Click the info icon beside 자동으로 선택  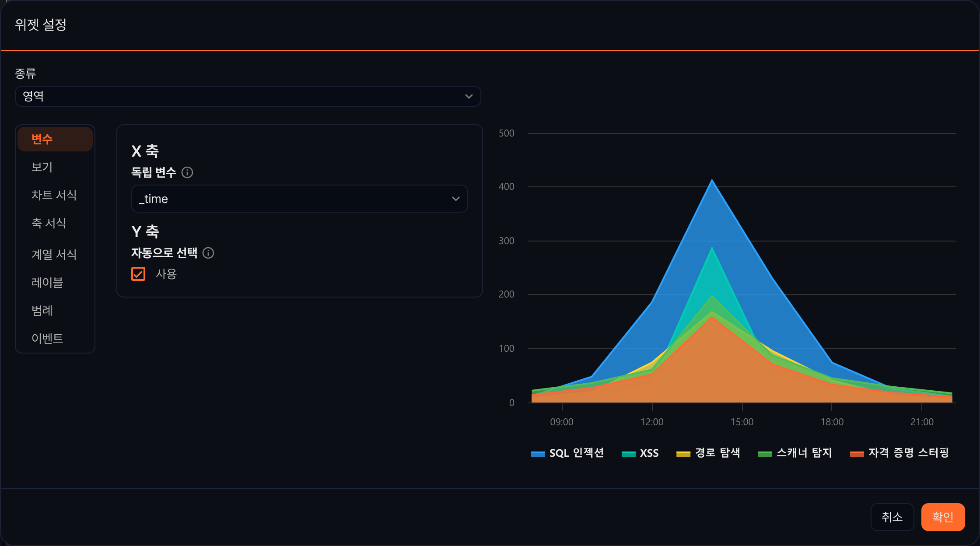[x=208, y=253]
